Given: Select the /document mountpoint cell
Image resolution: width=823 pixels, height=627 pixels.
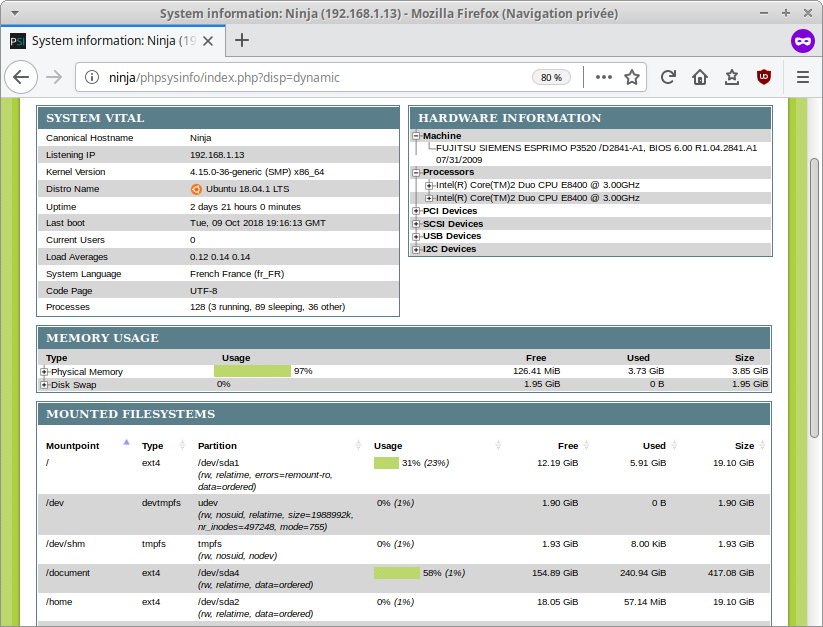Looking at the screenshot, I should click(68, 573).
